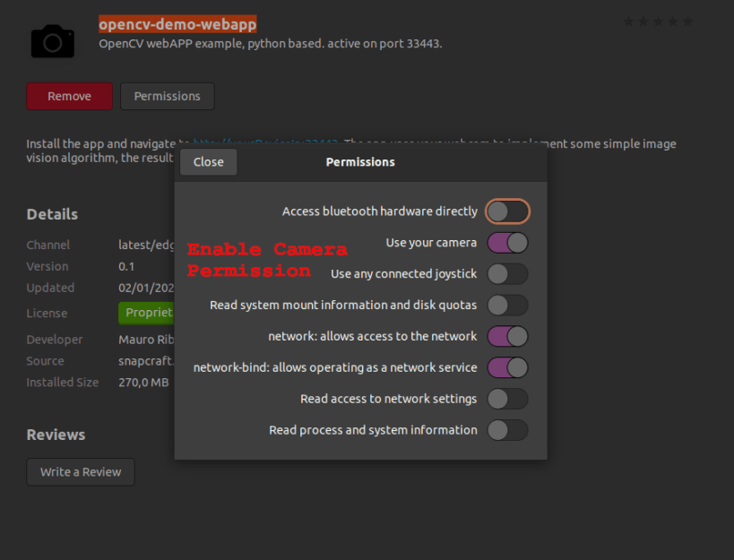Close the Permissions dialog
Image resolution: width=734 pixels, height=560 pixels.
pyautogui.click(x=208, y=162)
